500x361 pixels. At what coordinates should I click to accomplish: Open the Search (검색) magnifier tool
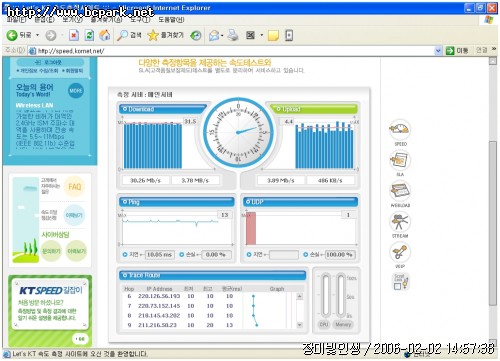(x=129, y=35)
